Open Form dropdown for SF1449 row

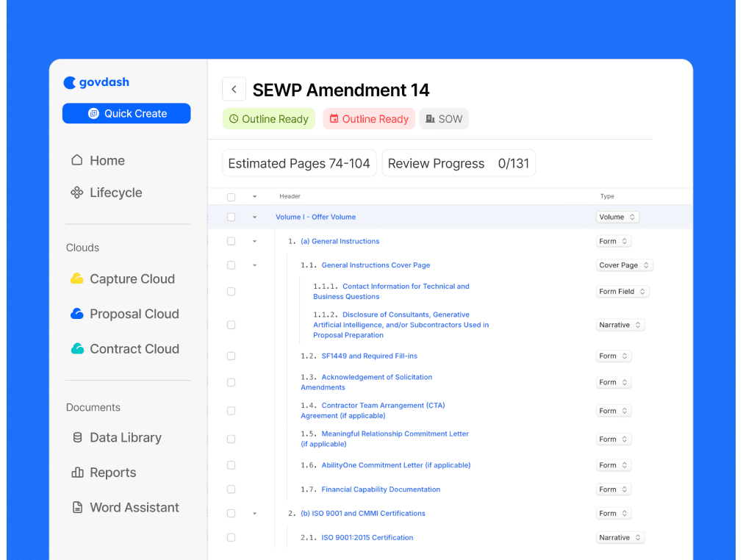pos(614,356)
